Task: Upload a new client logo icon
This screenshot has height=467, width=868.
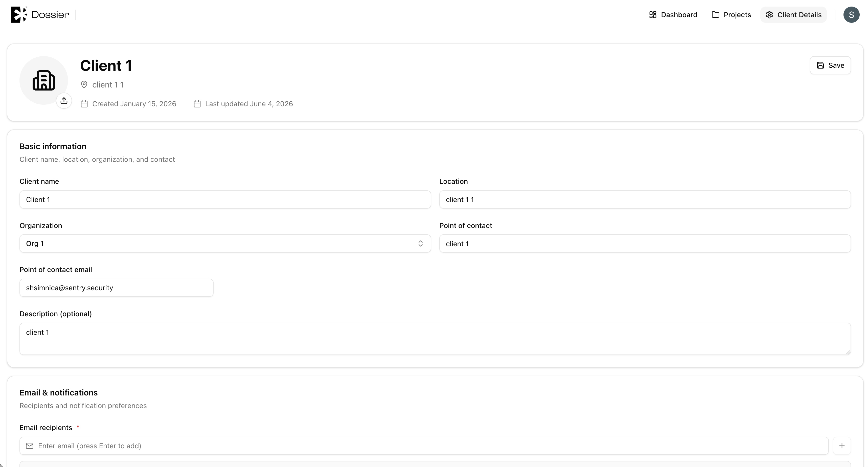Action: [64, 101]
